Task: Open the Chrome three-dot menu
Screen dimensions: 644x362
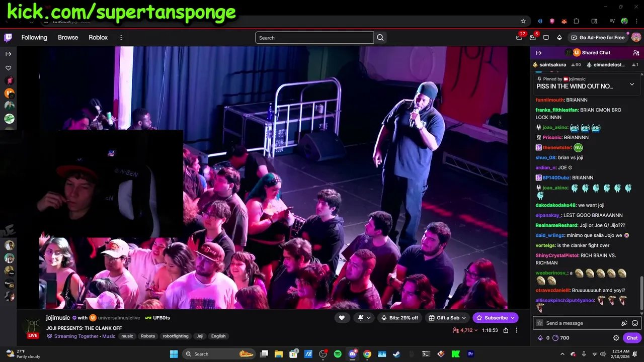Action: pos(636,21)
